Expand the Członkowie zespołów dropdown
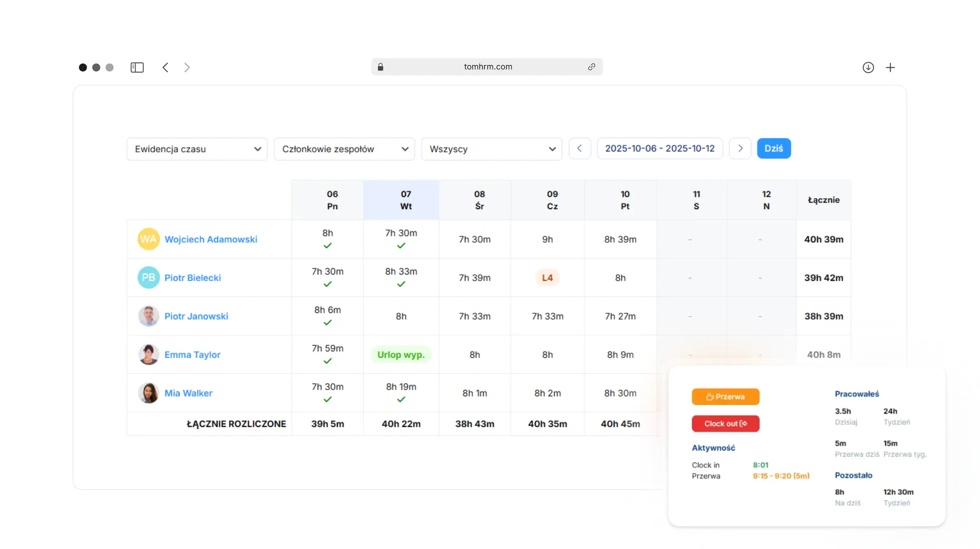 345,149
